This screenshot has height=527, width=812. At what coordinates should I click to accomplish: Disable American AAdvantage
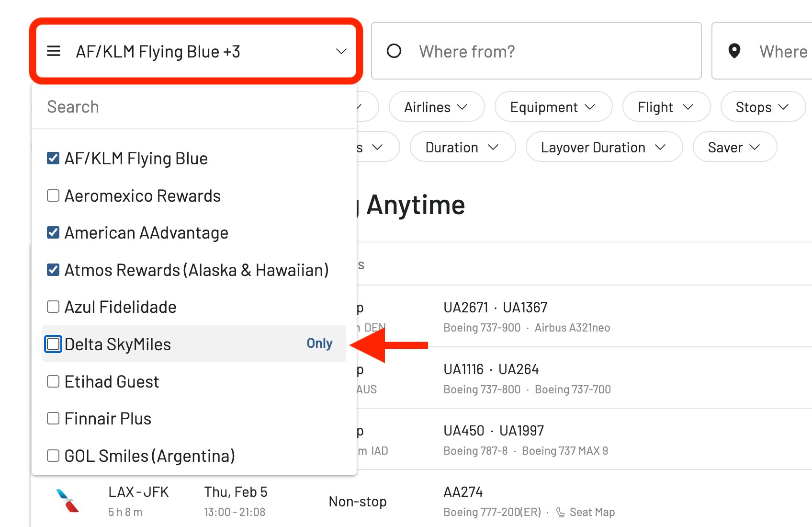pos(53,232)
